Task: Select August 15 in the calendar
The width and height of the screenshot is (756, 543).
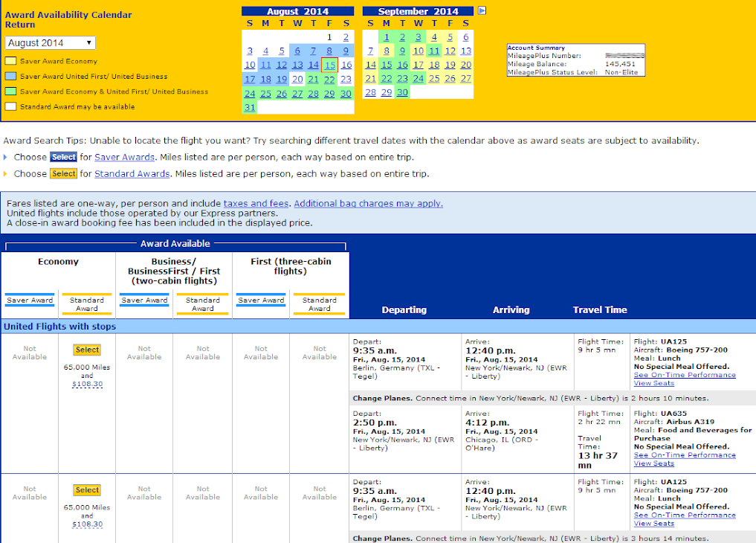Action: pyautogui.click(x=330, y=65)
